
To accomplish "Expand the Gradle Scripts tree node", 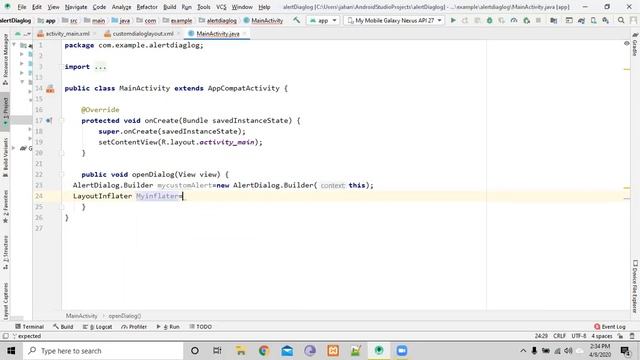I will point(14,148).
